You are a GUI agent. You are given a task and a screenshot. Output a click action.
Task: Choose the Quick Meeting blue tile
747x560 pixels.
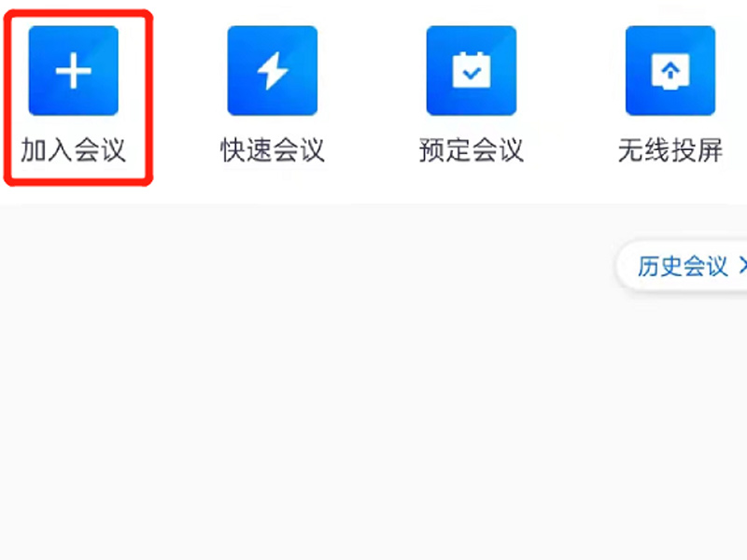[x=273, y=71]
